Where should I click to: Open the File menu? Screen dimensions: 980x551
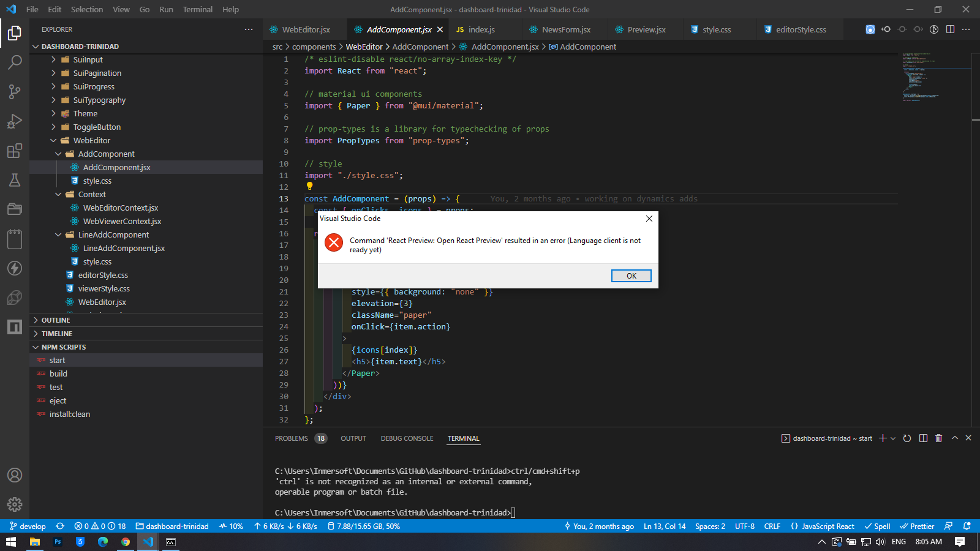[x=32, y=9]
